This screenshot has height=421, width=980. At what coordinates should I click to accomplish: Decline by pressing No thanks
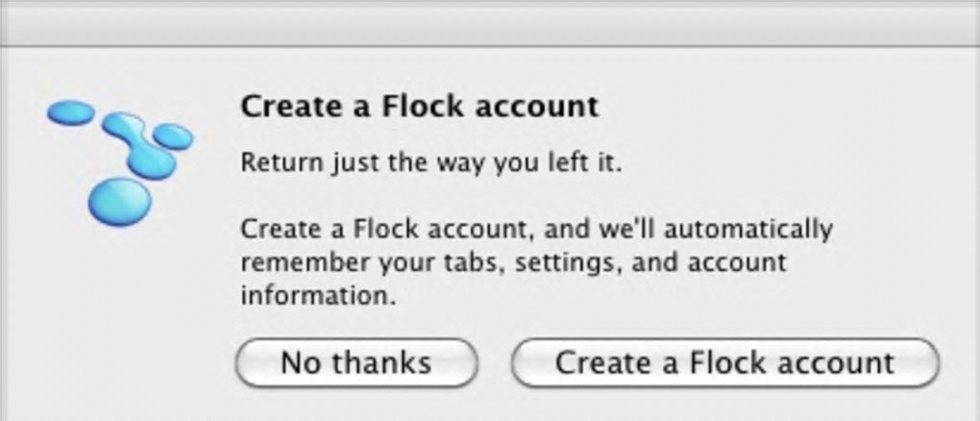356,363
